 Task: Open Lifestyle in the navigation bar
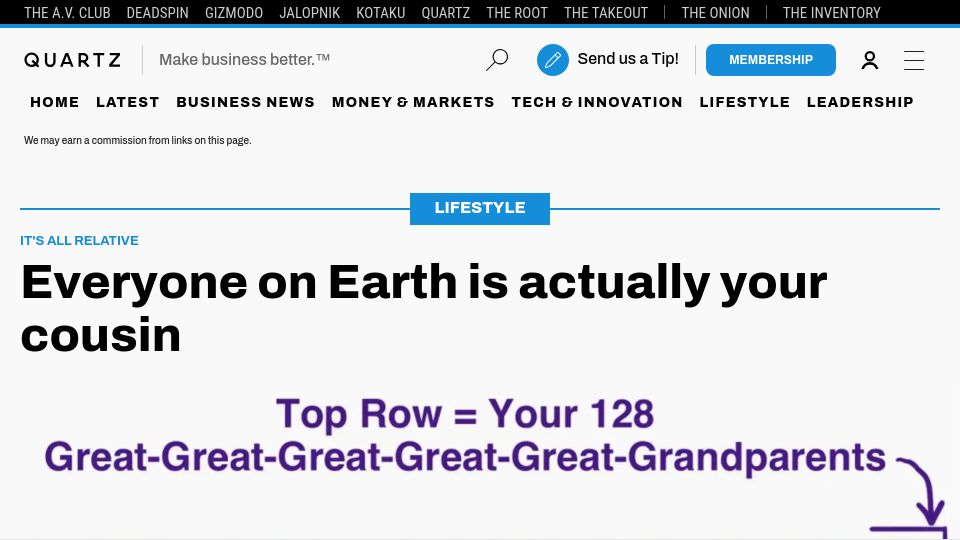(744, 102)
